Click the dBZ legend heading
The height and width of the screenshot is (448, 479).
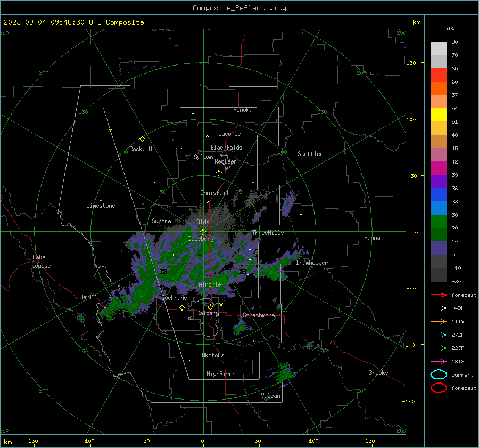pyautogui.click(x=451, y=28)
